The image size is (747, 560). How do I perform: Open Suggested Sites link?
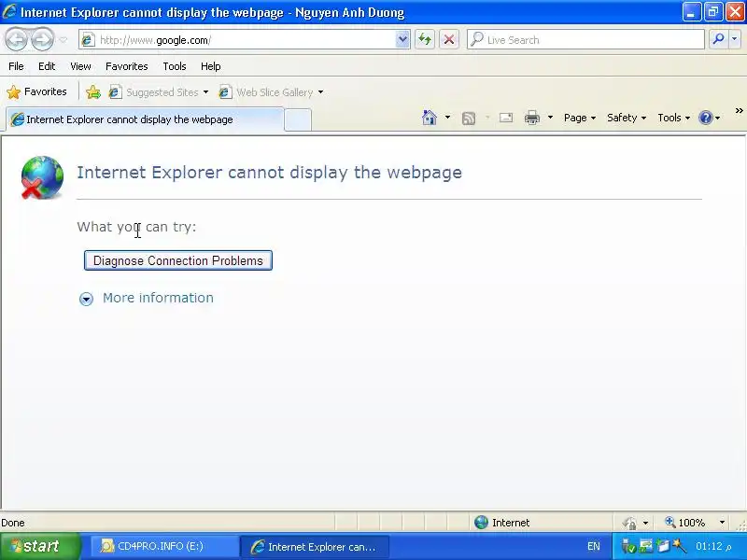point(153,91)
